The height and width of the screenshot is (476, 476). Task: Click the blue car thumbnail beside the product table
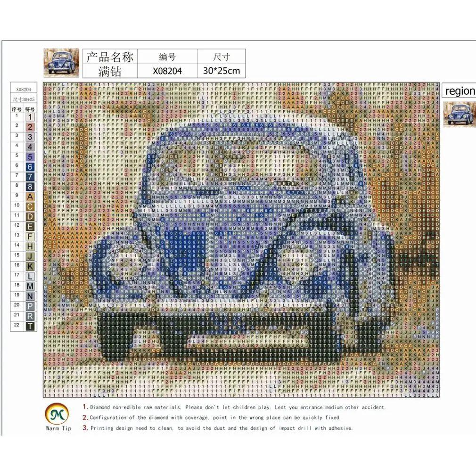[x=61, y=63]
